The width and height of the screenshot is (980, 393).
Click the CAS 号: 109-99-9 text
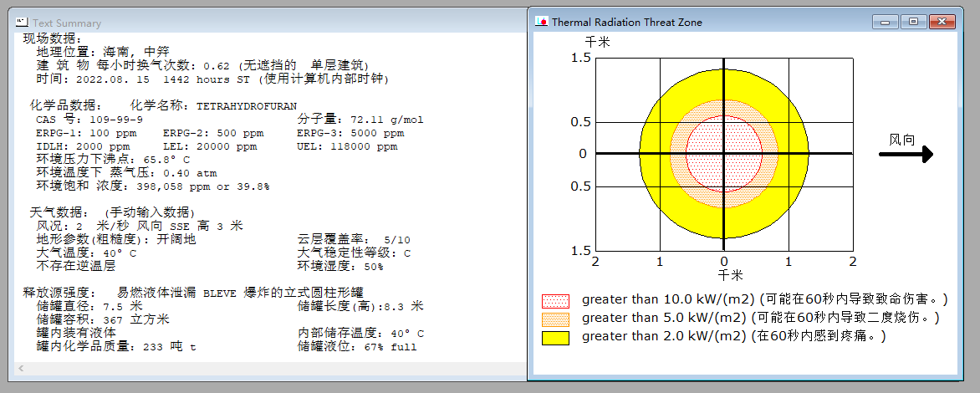tap(89, 120)
